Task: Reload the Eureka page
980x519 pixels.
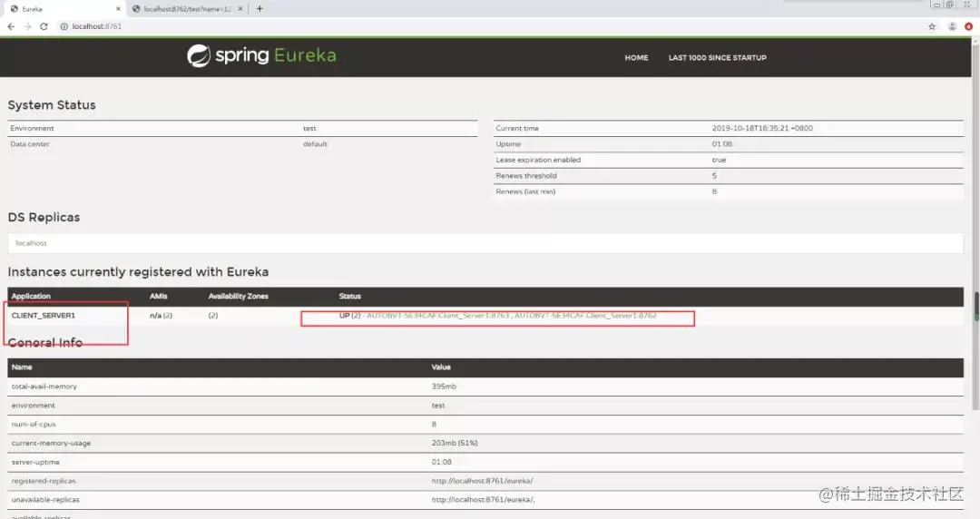Action: (x=44, y=26)
